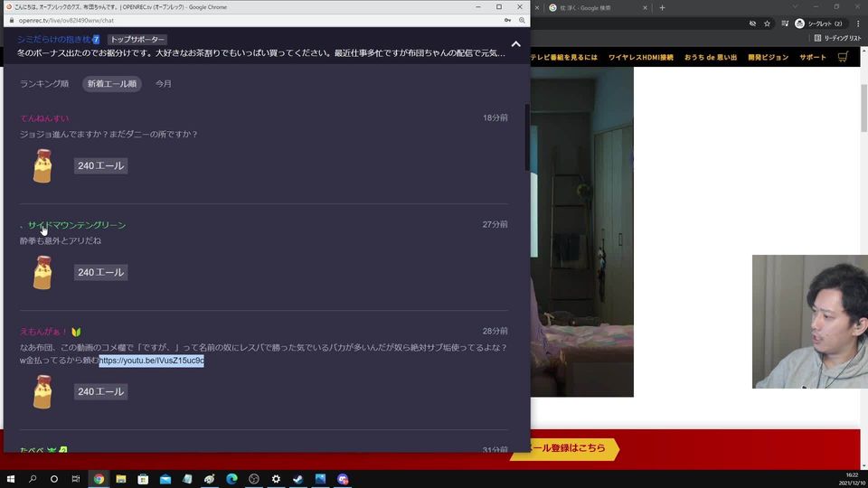Open the media control icon in Chrome toolbar

(785, 23)
